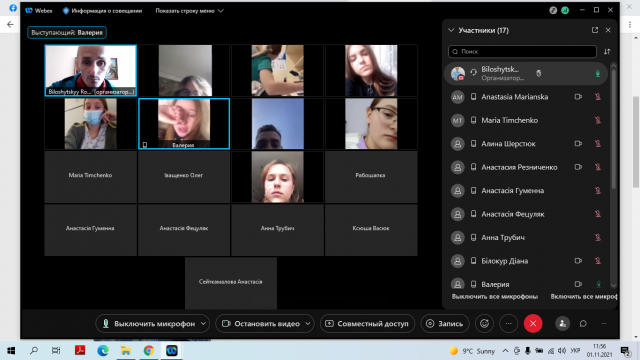
Task: Open the reactions emoji button
Action: click(x=484, y=324)
